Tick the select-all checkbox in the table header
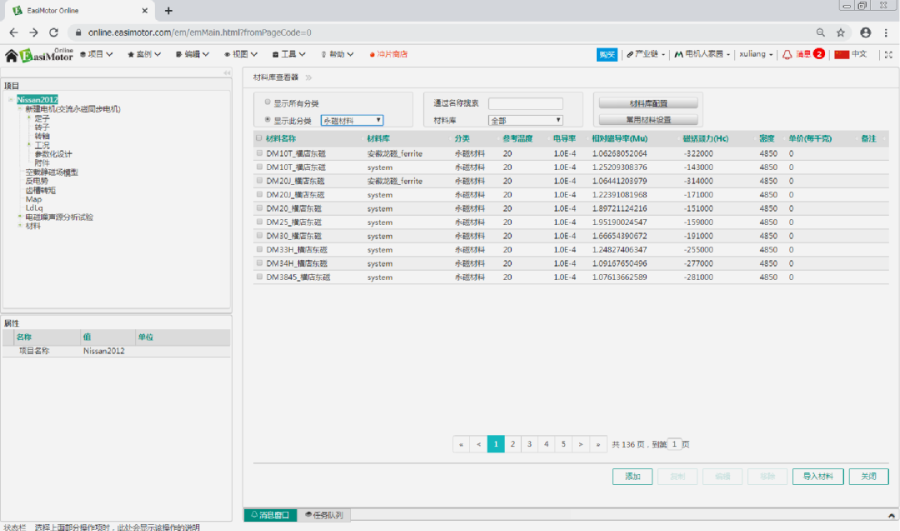This screenshot has height=531, width=900. click(x=259, y=138)
